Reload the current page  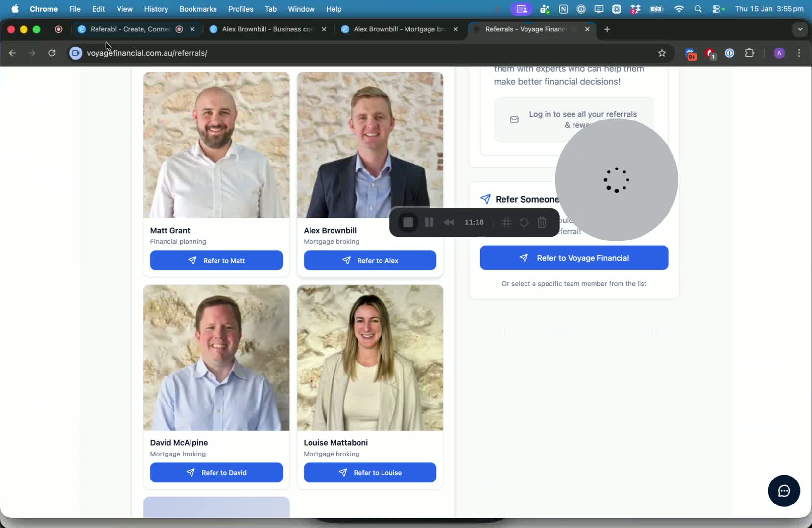[52, 53]
